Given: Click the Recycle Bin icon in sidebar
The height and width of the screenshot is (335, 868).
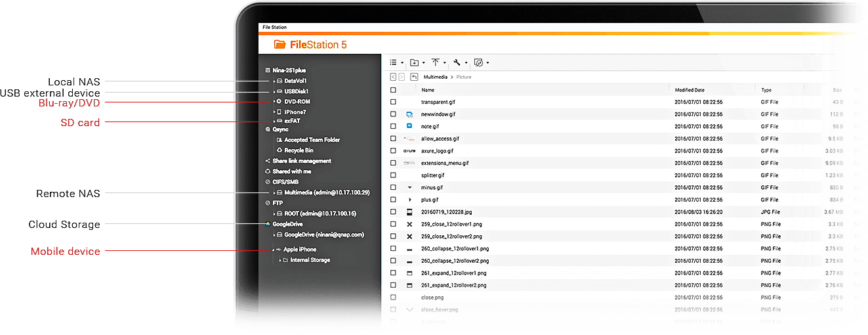Looking at the screenshot, I should (279, 150).
